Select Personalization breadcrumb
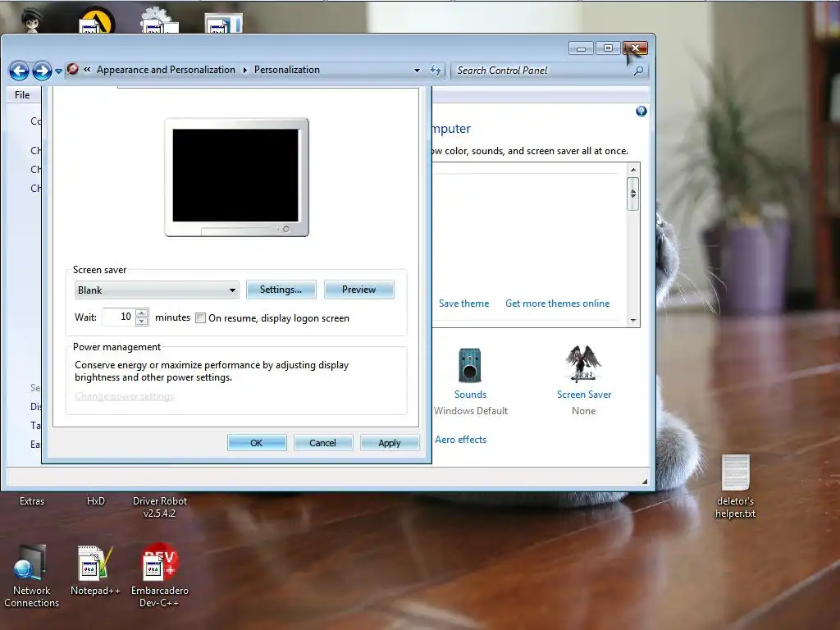This screenshot has width=840, height=630. [286, 70]
